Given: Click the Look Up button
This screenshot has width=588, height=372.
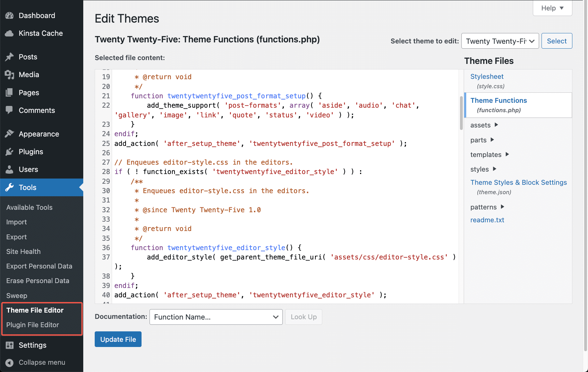Looking at the screenshot, I should [x=304, y=317].
